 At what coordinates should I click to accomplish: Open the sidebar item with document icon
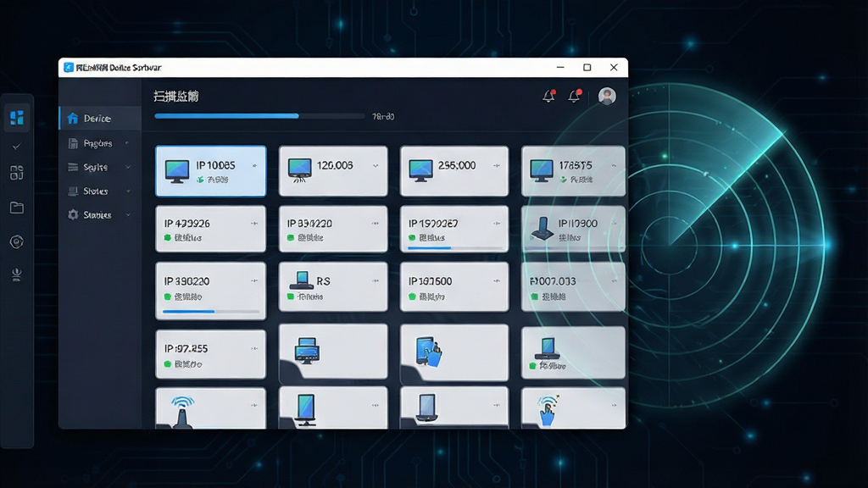coord(100,143)
